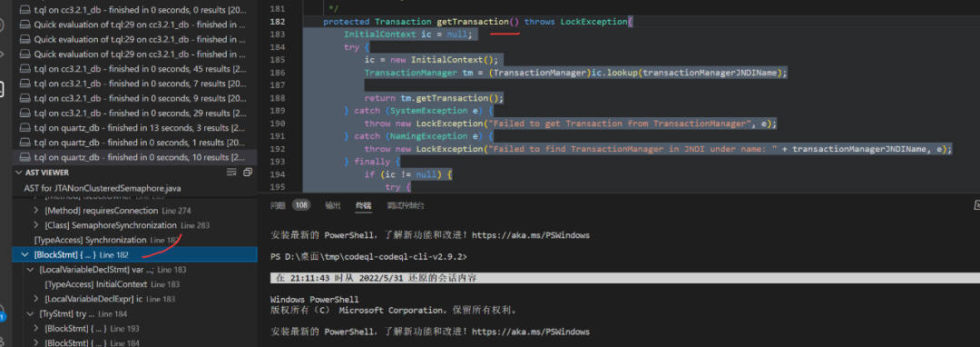Click LockException in the throws clause, line 182
980x347 pixels.
pyautogui.click(x=594, y=22)
